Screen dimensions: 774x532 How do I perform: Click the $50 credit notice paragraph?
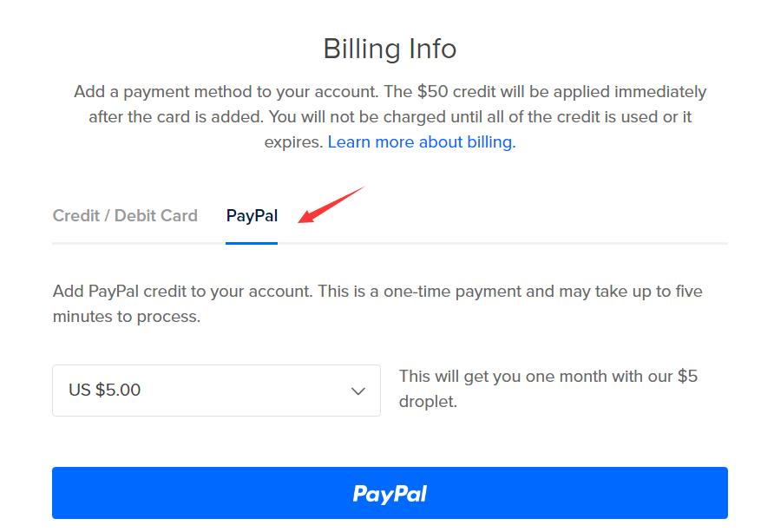(x=390, y=117)
